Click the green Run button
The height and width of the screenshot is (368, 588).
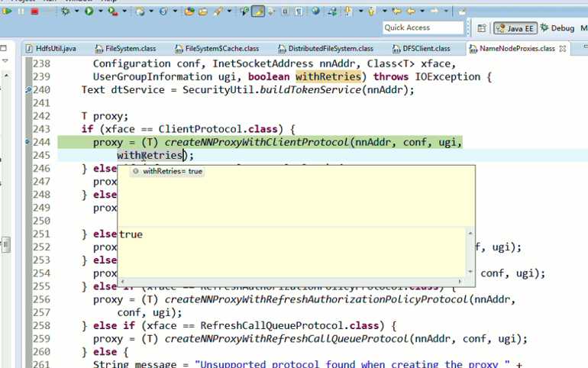tap(89, 11)
